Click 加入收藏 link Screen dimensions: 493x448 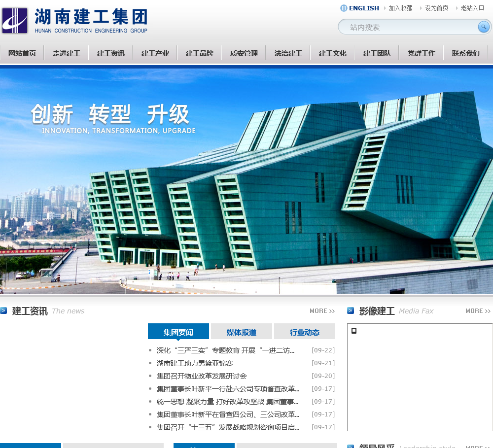point(400,8)
